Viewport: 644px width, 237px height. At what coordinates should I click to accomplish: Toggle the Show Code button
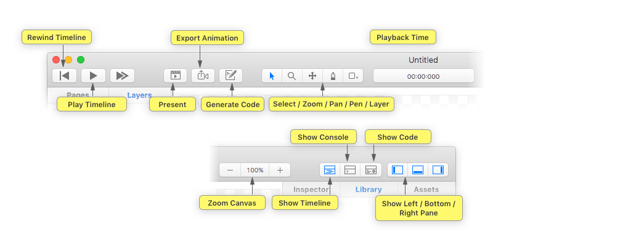(371, 170)
